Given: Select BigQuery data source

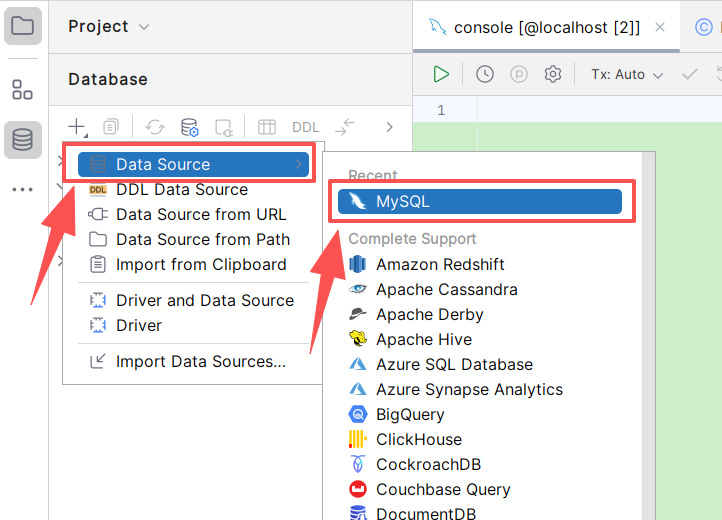Looking at the screenshot, I should [x=480, y=415].
